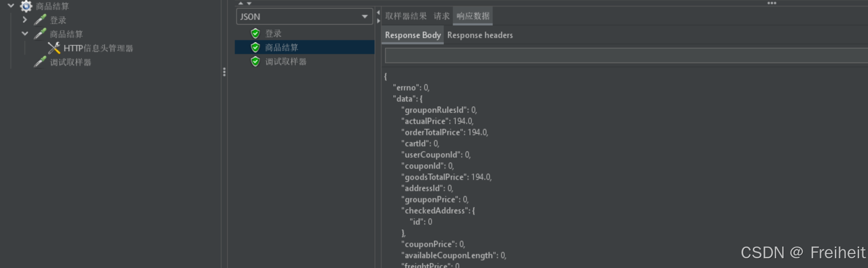Click the "couponPrice": 0 line

pos(433,244)
